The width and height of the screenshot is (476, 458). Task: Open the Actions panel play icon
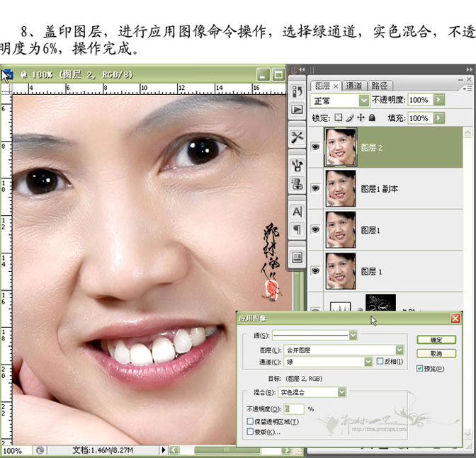pos(297,109)
